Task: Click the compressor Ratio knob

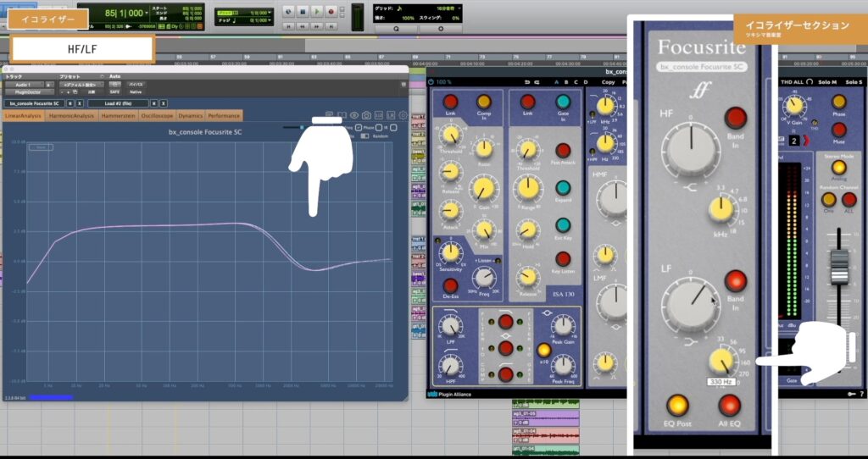Action: point(484,147)
